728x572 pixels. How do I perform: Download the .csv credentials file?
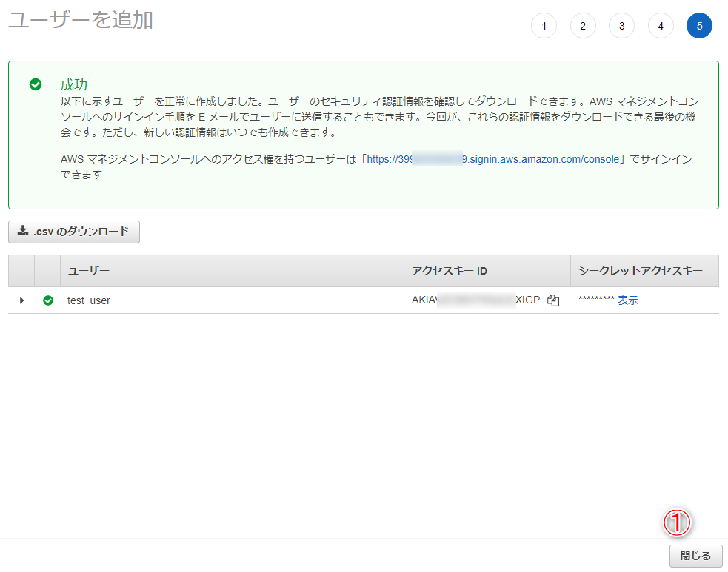click(74, 232)
